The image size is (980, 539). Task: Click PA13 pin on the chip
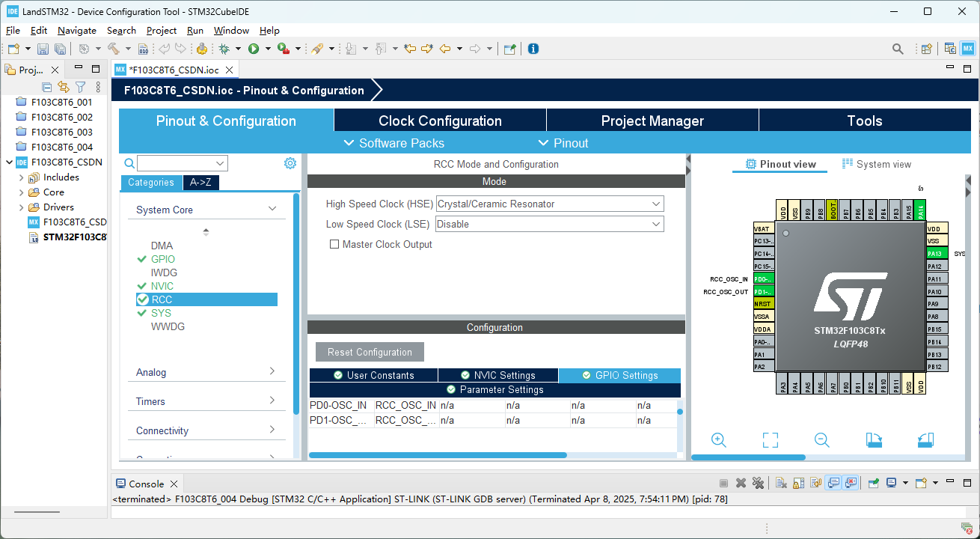937,253
